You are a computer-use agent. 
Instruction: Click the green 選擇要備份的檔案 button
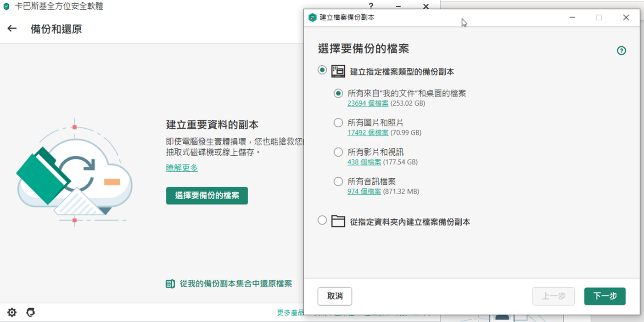coord(207,196)
